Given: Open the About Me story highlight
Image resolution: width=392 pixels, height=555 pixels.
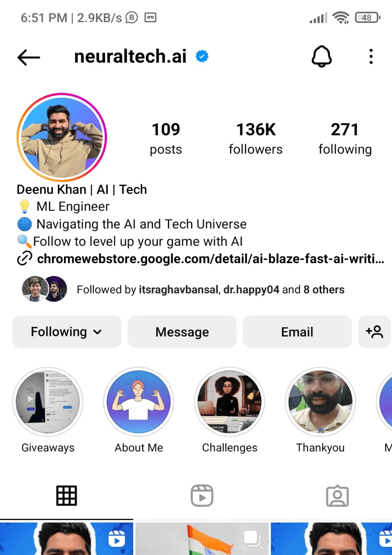Looking at the screenshot, I should click(x=139, y=402).
